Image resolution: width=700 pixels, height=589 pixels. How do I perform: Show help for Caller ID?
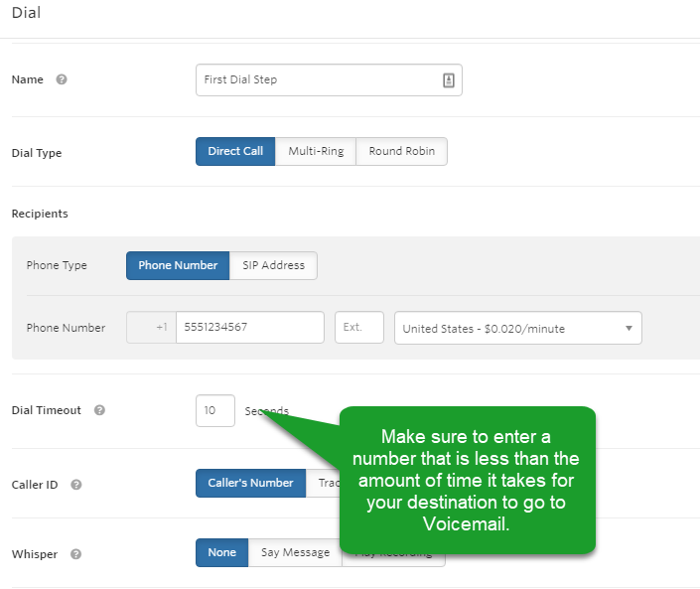click(x=75, y=485)
